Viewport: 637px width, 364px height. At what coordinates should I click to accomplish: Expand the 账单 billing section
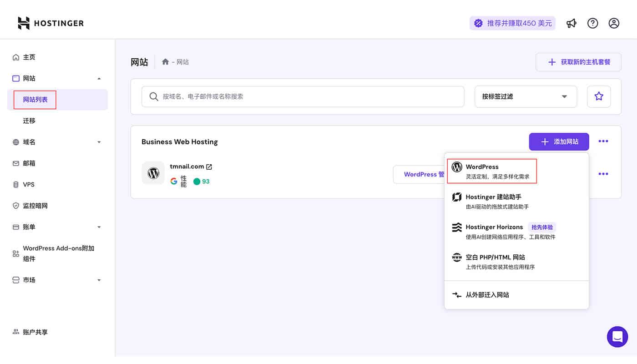pyautogui.click(x=99, y=227)
